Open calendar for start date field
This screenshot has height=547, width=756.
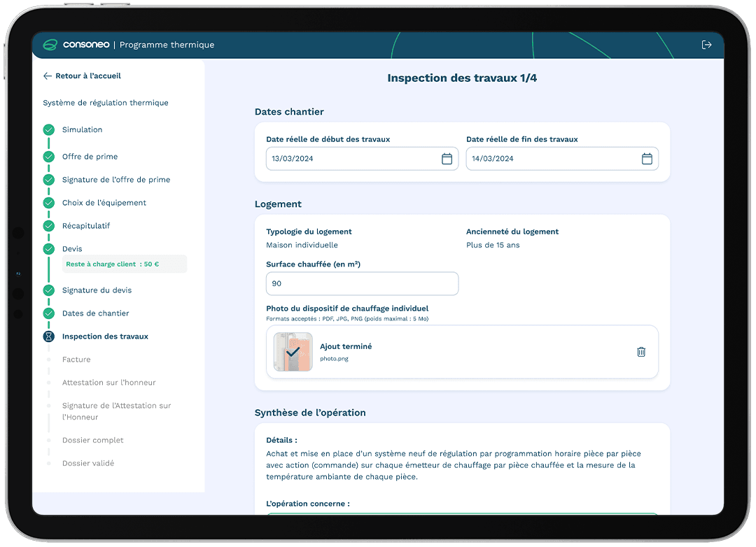(447, 159)
